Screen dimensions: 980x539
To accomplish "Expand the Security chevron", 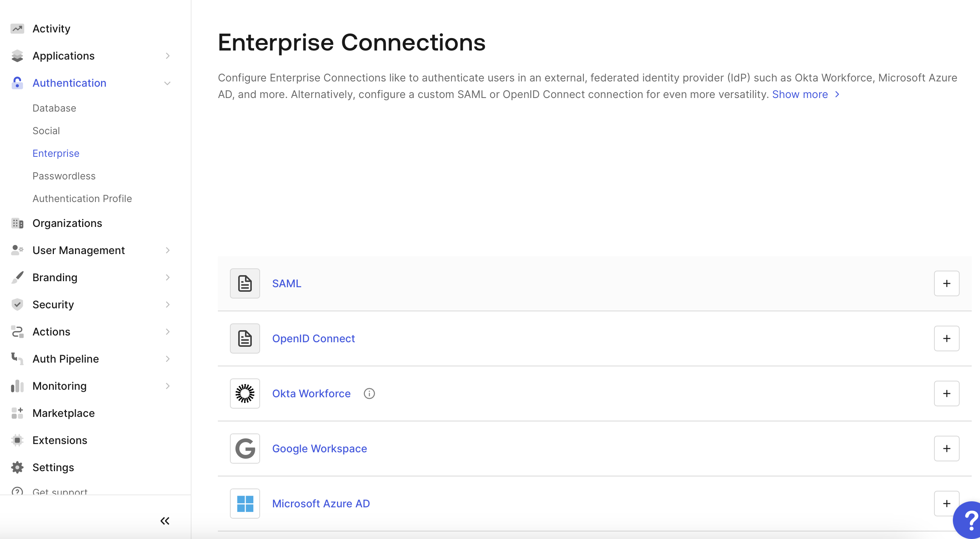I will pyautogui.click(x=168, y=305).
